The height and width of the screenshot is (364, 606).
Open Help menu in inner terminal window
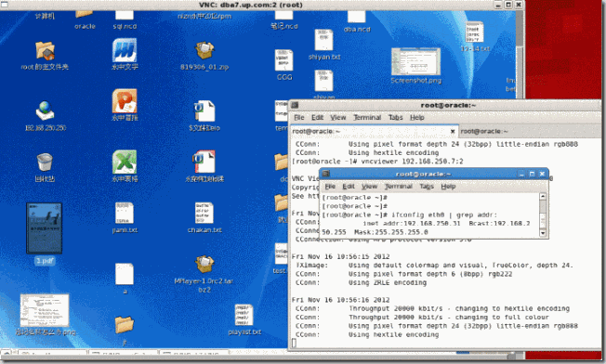point(448,187)
